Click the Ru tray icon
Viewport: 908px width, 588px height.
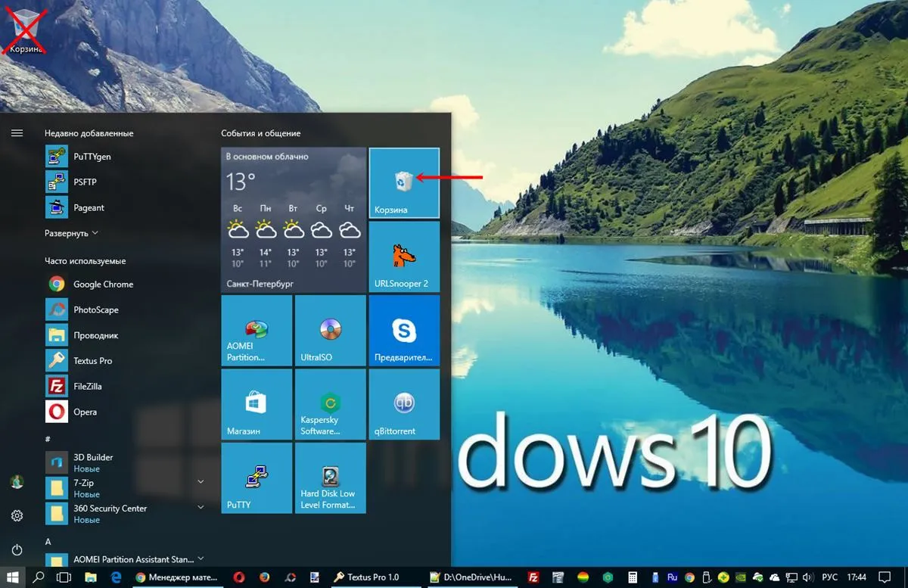(x=672, y=577)
